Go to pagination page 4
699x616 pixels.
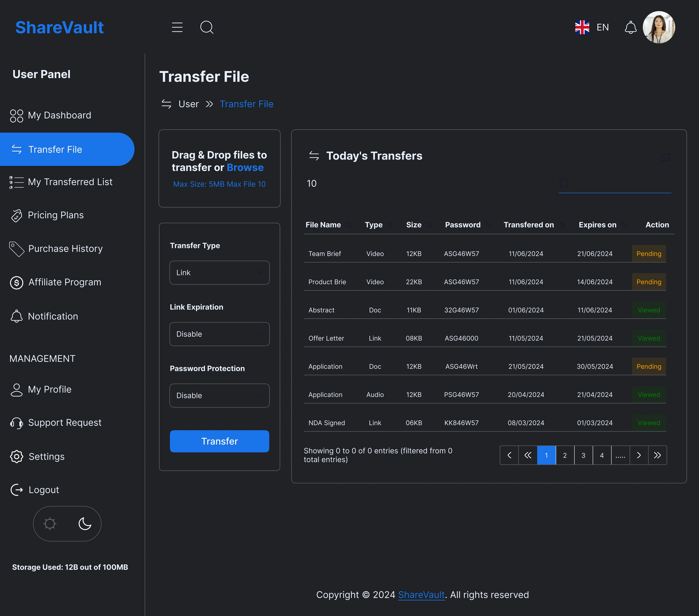point(602,455)
